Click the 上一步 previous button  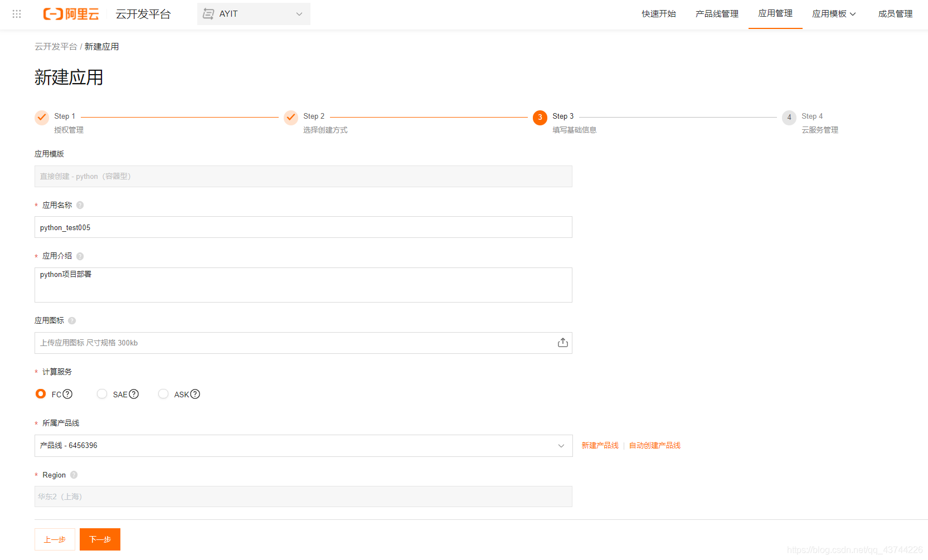[55, 539]
